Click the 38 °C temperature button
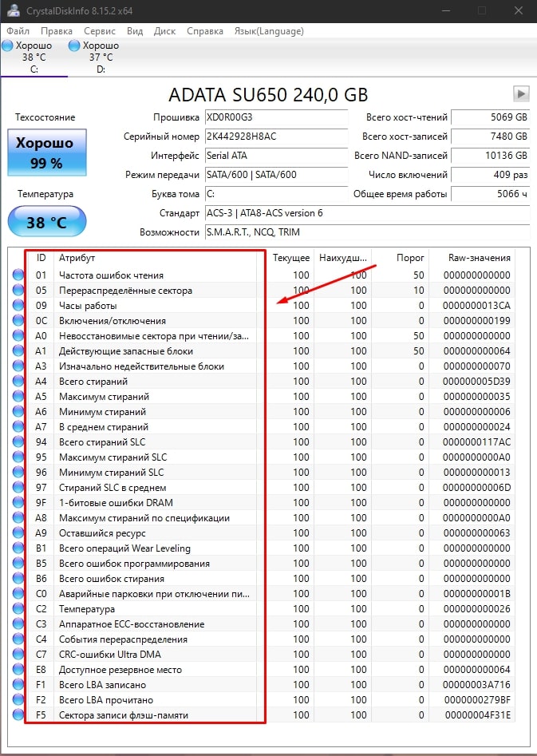Image resolution: width=537 pixels, height=756 pixels. tap(47, 222)
